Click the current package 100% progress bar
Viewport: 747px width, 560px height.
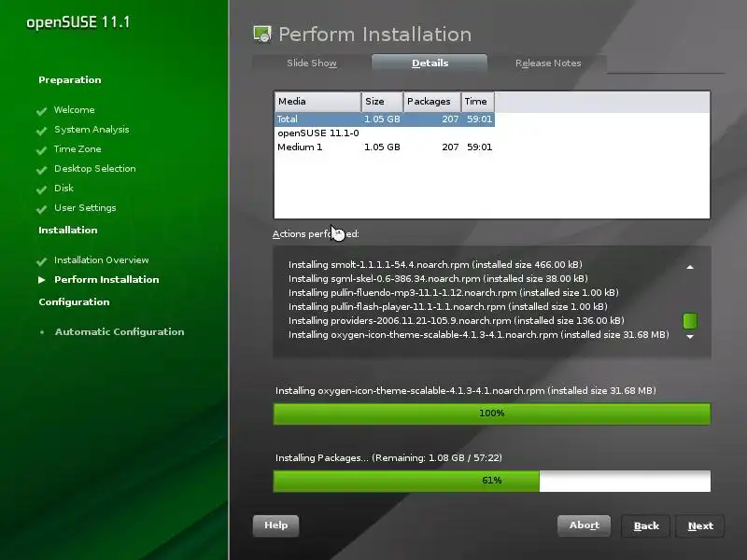coord(492,413)
